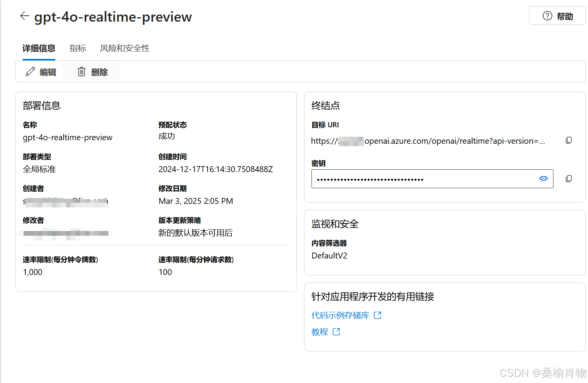Go back using the left arrow icon
Screen dimensions: 588x383
(x=25, y=16)
